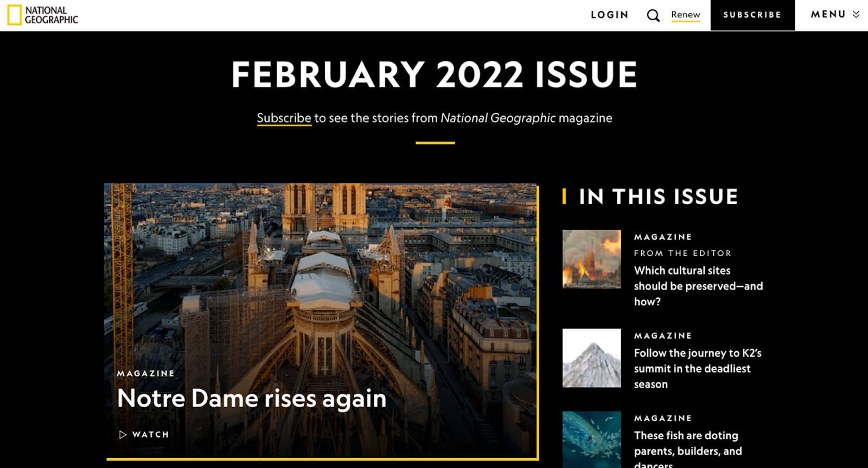Open the LOGIN page

pyautogui.click(x=609, y=15)
